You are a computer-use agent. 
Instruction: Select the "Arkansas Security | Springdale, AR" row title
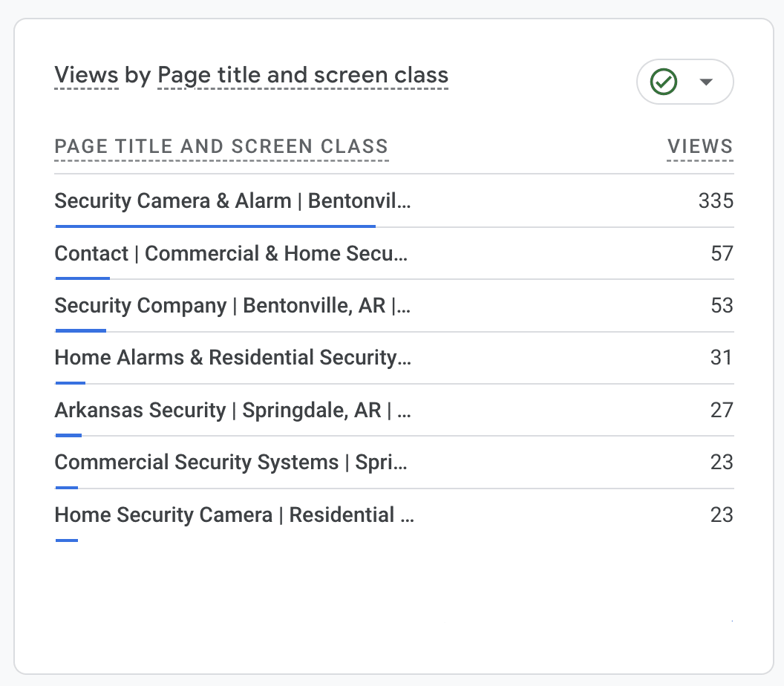[232, 411]
